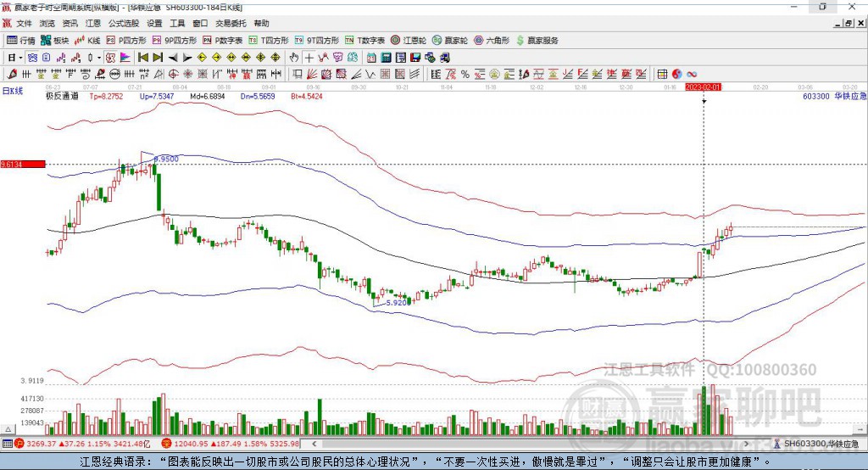The height and width of the screenshot is (470, 868).
Task: Toggle the hand pan tool
Action: (294, 58)
